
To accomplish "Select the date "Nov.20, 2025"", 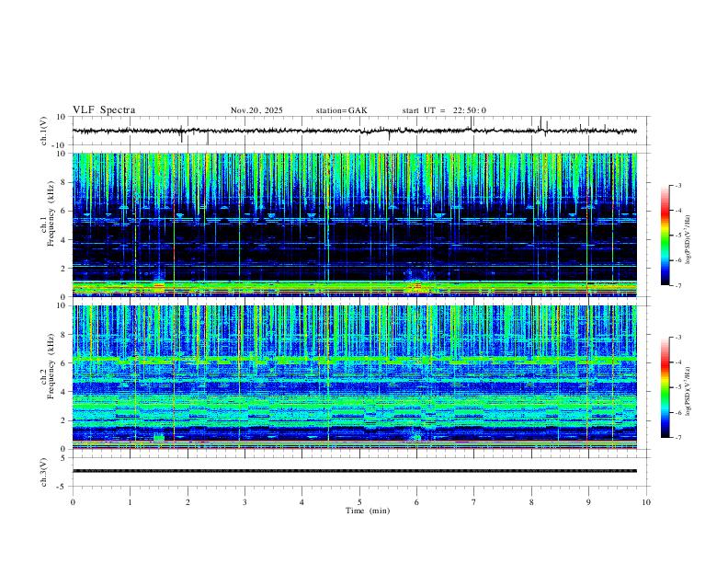I will pyautogui.click(x=256, y=110).
